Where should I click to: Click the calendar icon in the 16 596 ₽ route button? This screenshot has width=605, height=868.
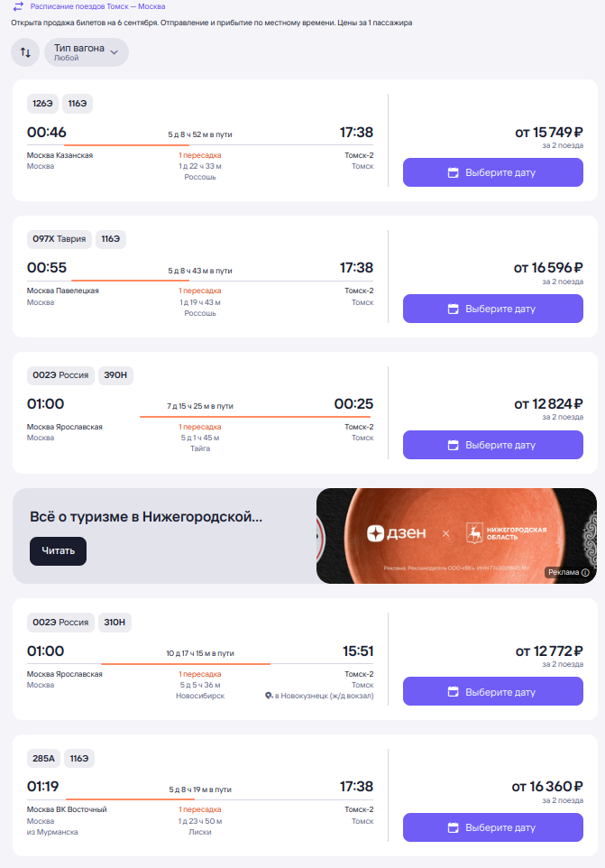(453, 309)
